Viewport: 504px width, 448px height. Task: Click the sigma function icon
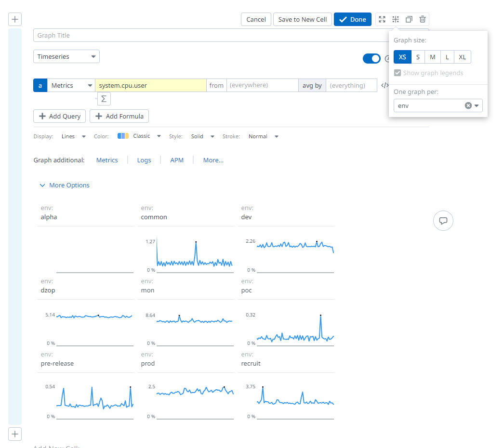point(104,99)
